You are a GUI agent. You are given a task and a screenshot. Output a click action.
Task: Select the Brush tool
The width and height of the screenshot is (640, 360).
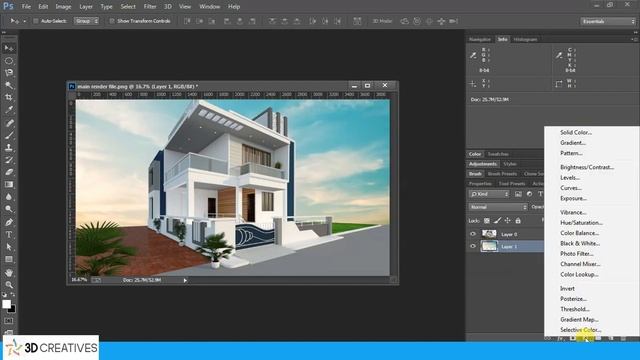point(9,135)
